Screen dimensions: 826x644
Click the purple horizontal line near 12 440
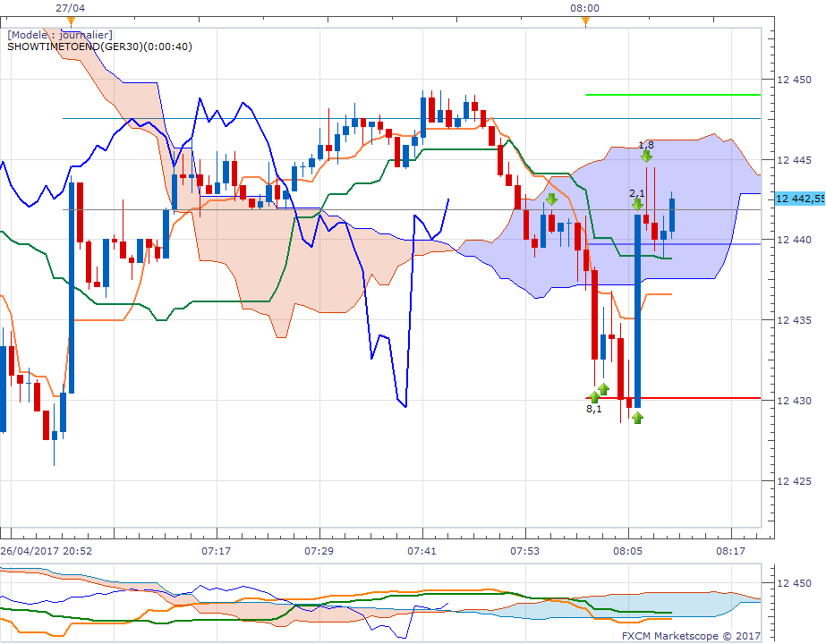click(x=674, y=244)
